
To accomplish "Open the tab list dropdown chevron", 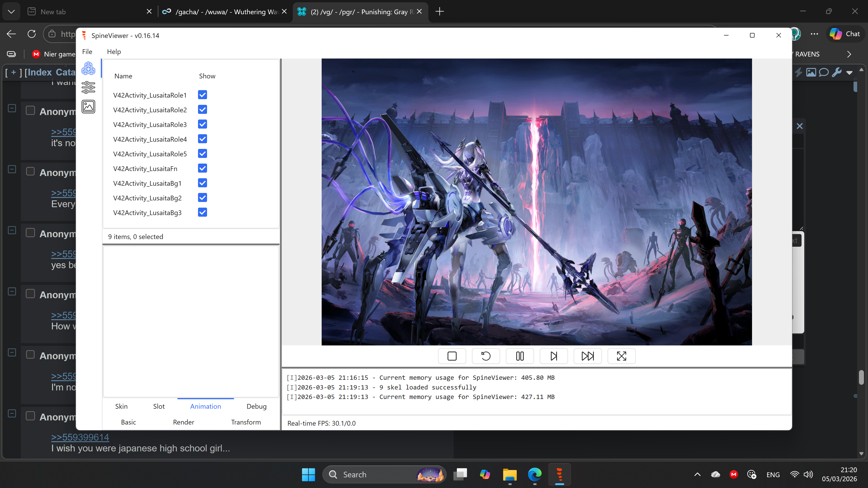I will 11,12.
